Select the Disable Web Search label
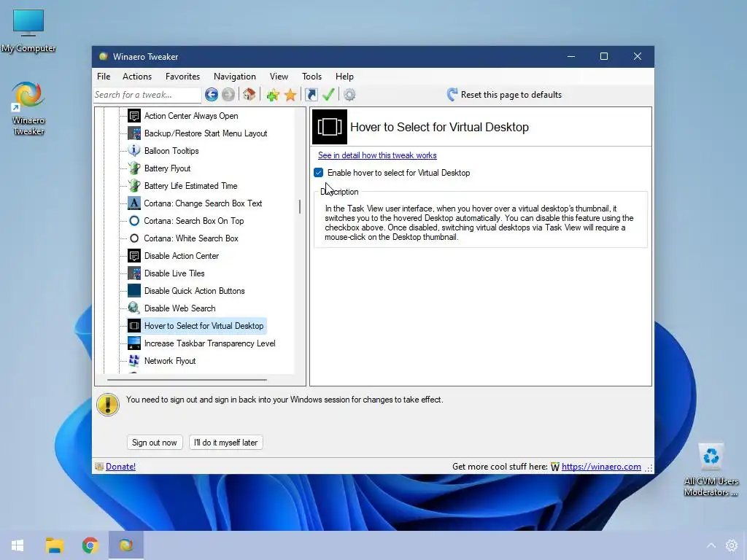The width and height of the screenshot is (747, 560). click(179, 308)
